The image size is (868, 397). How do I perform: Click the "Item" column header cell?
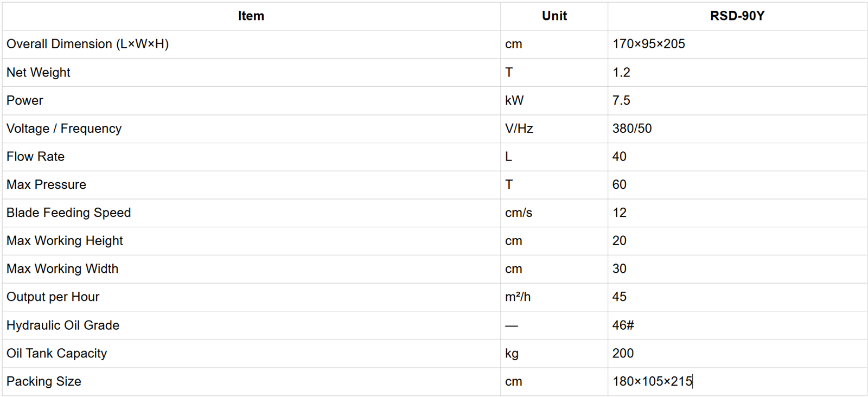[x=251, y=16]
